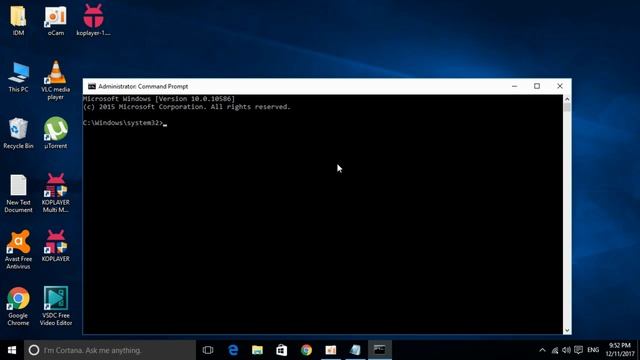Viewport: 640px width, 360px height.
Task: Show hidden system tray icons
Action: [542, 350]
